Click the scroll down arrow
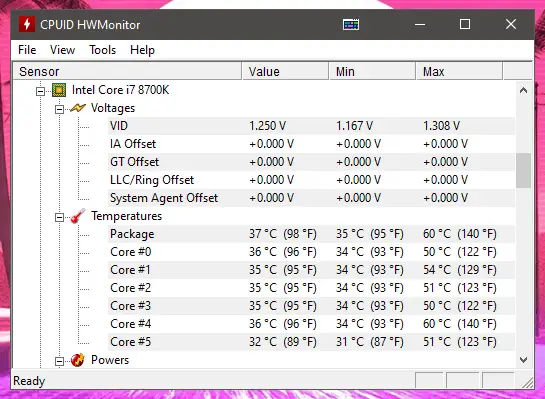545x399 pixels. coord(523,360)
